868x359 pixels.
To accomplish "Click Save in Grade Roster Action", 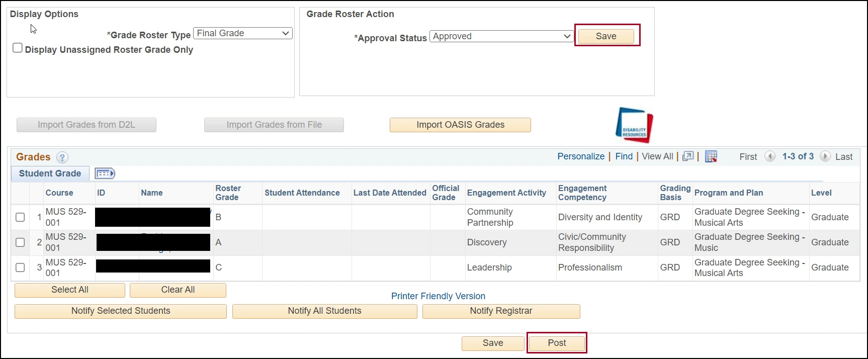I will pyautogui.click(x=606, y=36).
